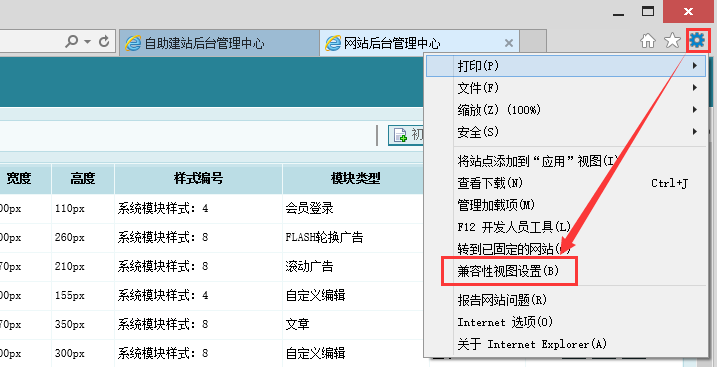Open 兼容性视图设置(B)
Image resolution: width=717 pixels, height=367 pixels.
566,271
